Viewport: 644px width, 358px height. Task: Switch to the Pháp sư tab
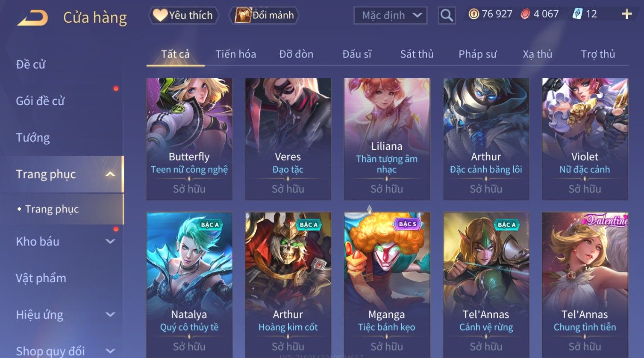point(477,54)
